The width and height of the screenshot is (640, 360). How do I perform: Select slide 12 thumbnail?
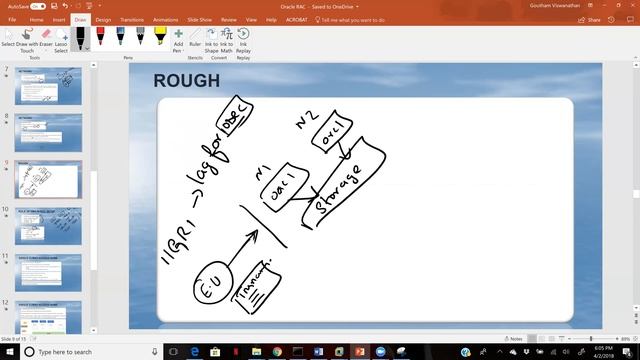[48, 318]
